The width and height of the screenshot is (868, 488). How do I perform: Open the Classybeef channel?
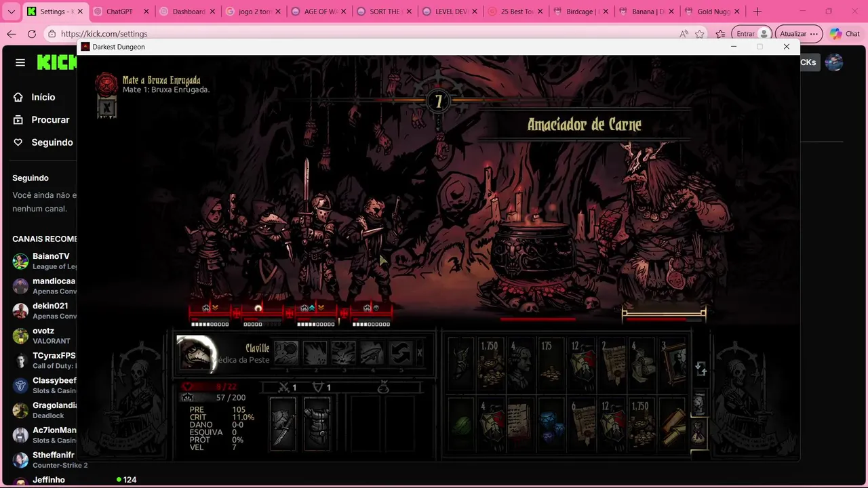[45, 385]
